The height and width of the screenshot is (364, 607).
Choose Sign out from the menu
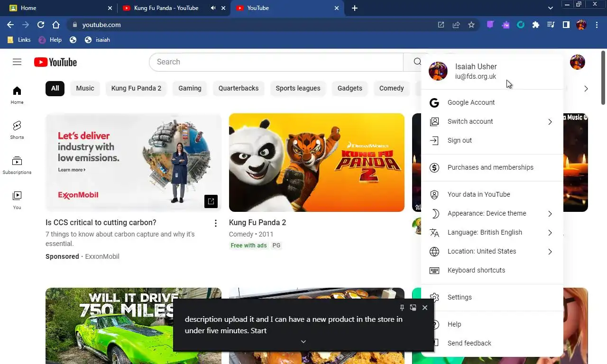(x=492, y=140)
